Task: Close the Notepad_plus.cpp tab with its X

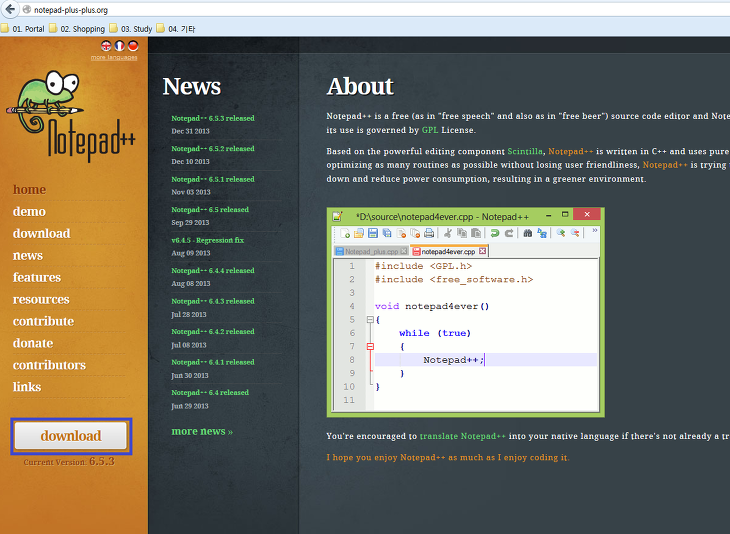Action: 404,251
